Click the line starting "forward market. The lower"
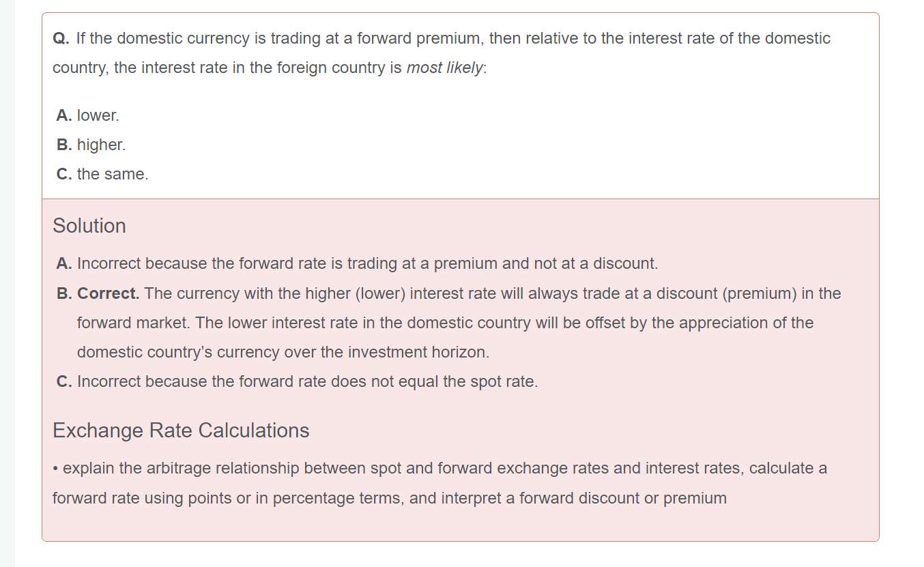Viewport: 924px width, 567px height. point(445,323)
